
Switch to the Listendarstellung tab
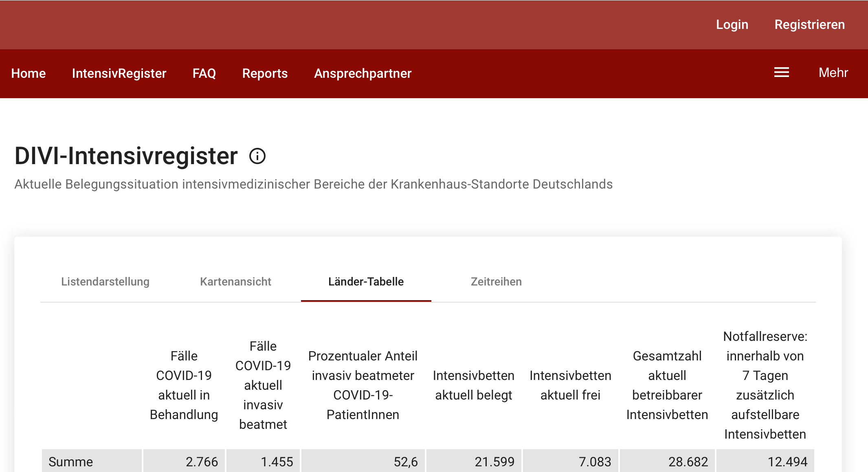click(x=105, y=281)
